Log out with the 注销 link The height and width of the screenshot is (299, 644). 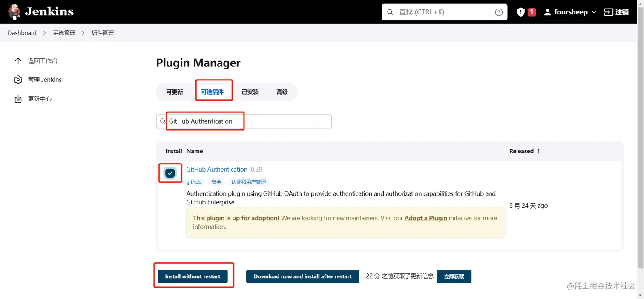coord(622,12)
